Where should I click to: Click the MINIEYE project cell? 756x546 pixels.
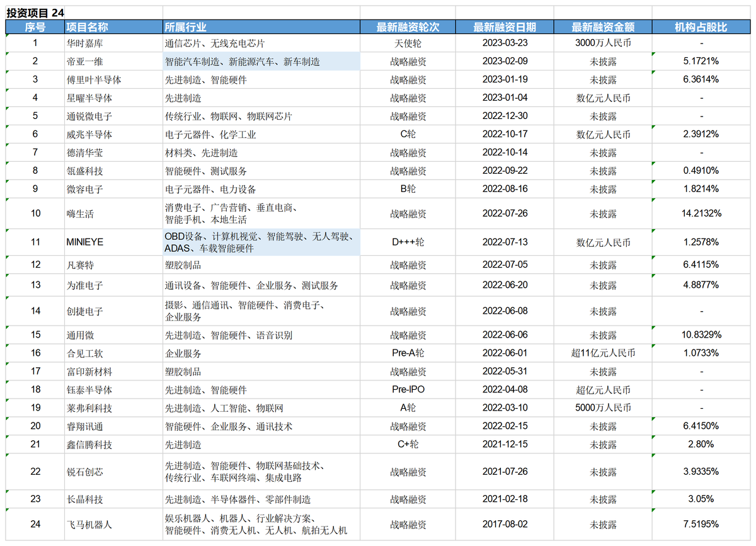[113, 242]
